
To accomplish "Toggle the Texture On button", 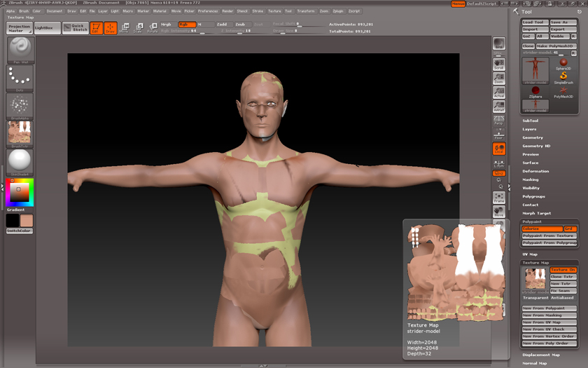I will point(563,270).
